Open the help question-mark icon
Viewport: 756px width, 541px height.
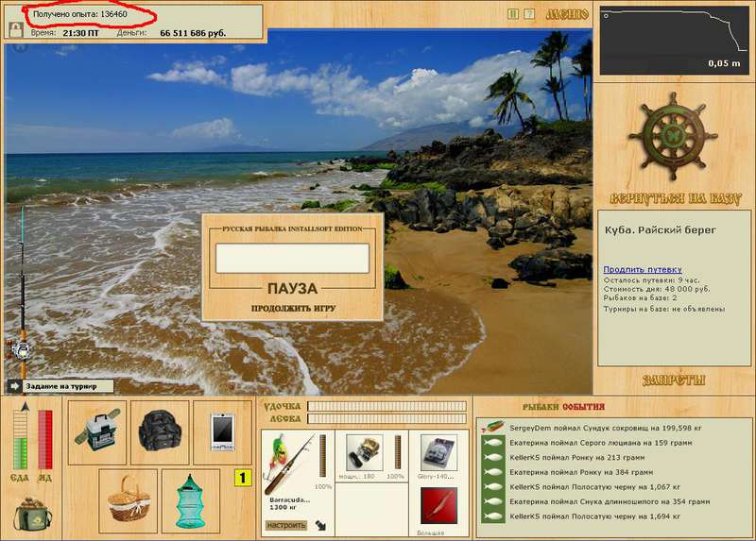pos(529,14)
